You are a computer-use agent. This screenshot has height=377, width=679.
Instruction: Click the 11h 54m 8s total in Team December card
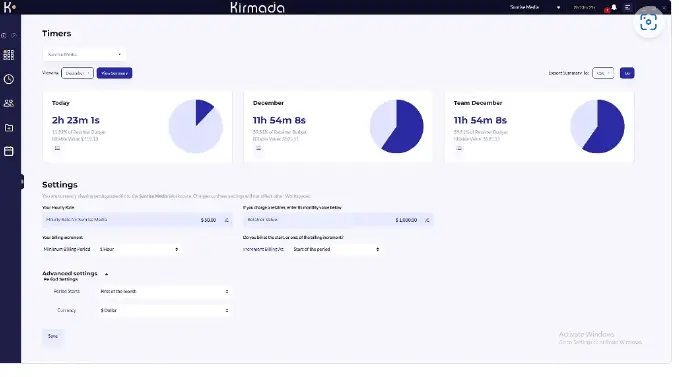click(x=480, y=120)
